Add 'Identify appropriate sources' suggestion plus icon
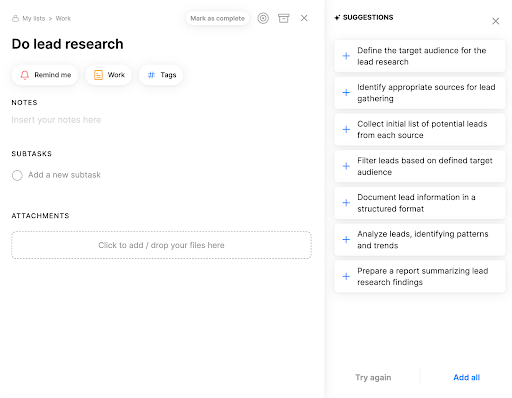Screen dimensions: 512x398 (346, 92)
